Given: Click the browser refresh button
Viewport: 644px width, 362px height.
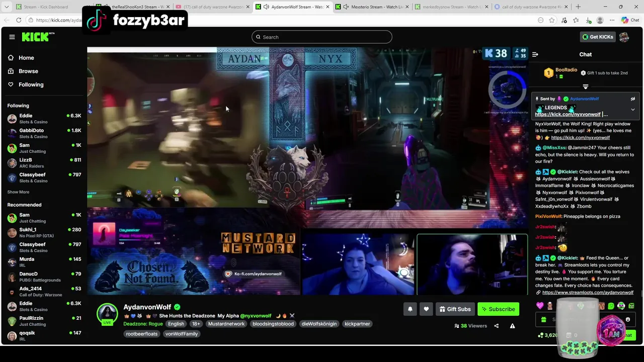Looking at the screenshot, I should pyautogui.click(x=19, y=20).
